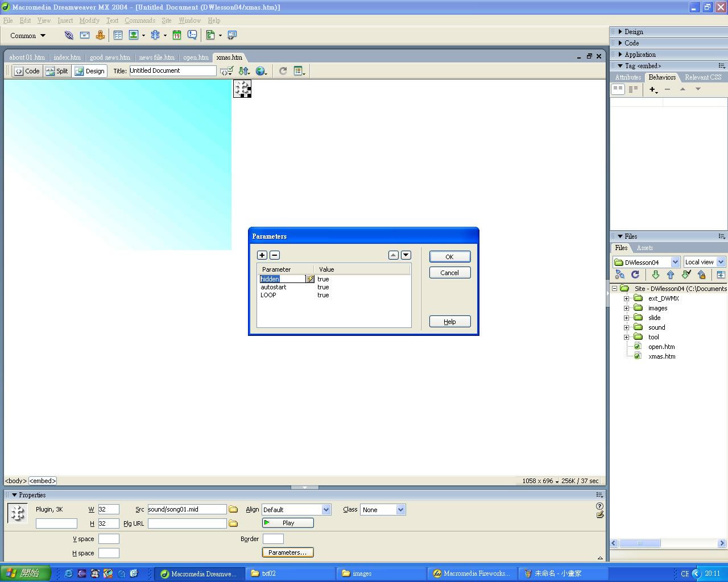Click the Title input field
The image size is (728, 582).
[x=173, y=70]
